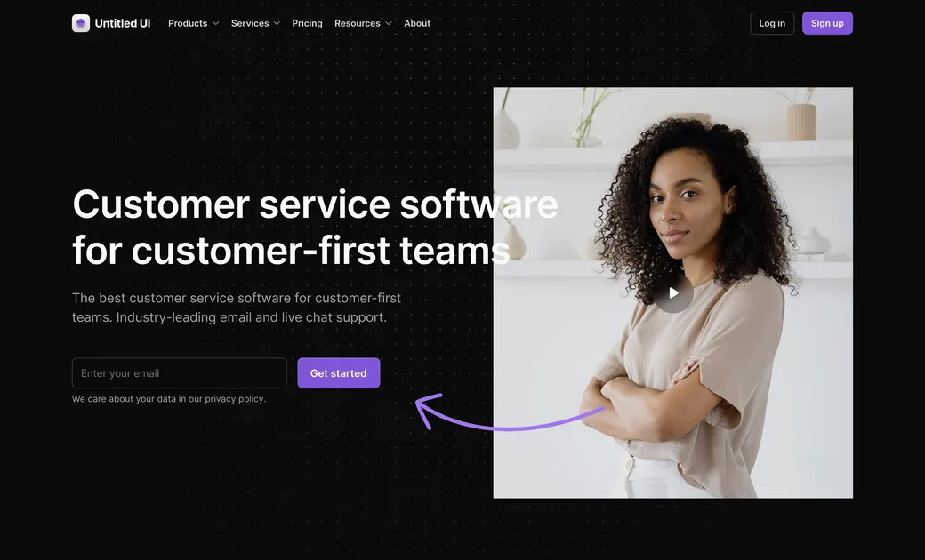Open the Resources menu label

[x=358, y=24]
